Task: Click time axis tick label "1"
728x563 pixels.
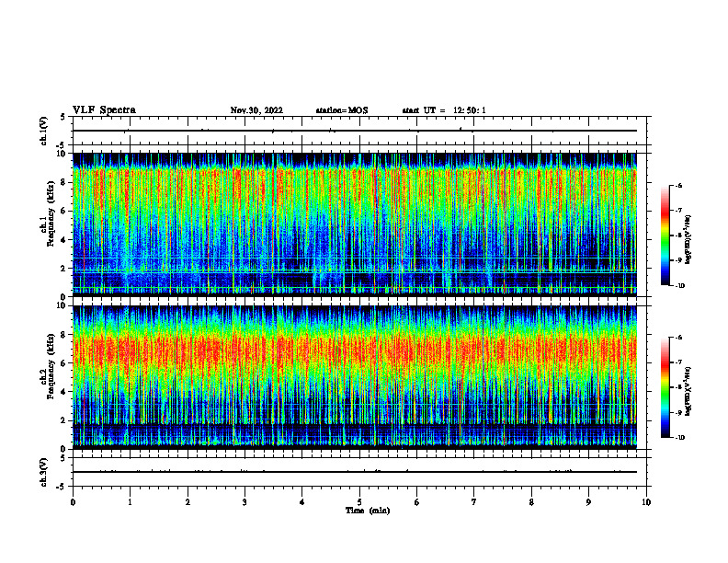Action: pos(130,502)
